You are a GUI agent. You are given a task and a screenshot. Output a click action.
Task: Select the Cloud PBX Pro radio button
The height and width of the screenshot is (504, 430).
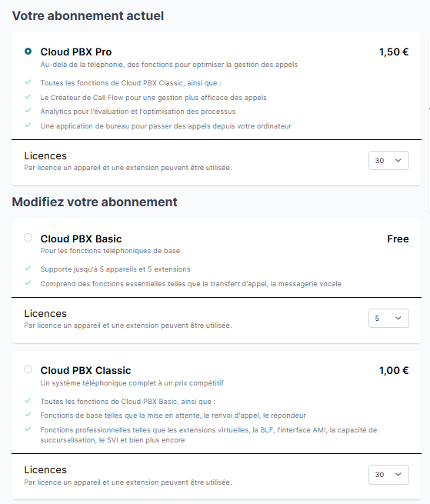pyautogui.click(x=28, y=51)
